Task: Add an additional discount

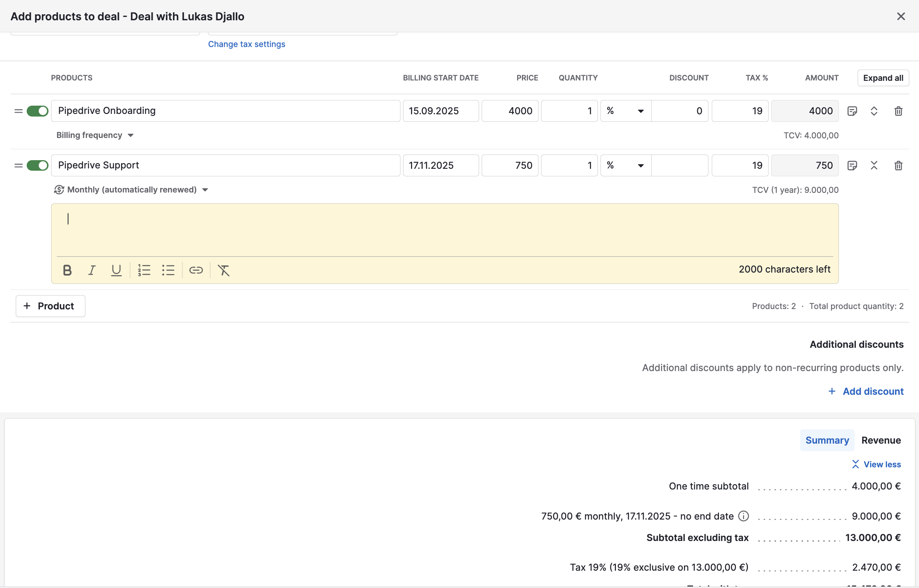Action: (866, 391)
